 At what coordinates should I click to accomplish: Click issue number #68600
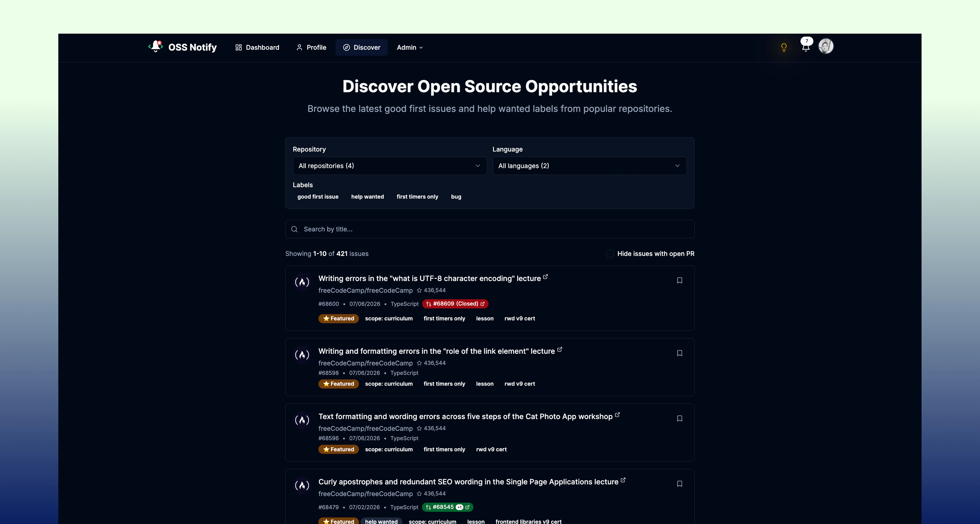[329, 304]
